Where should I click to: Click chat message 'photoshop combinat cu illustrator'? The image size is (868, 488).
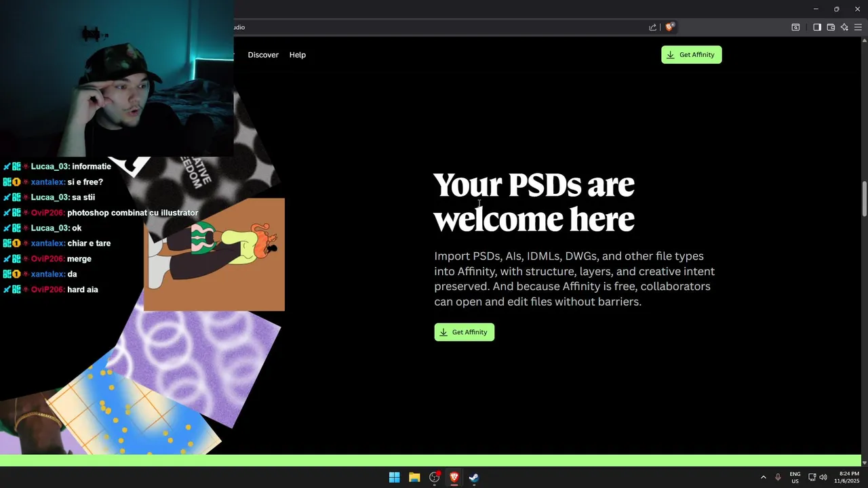click(x=132, y=213)
